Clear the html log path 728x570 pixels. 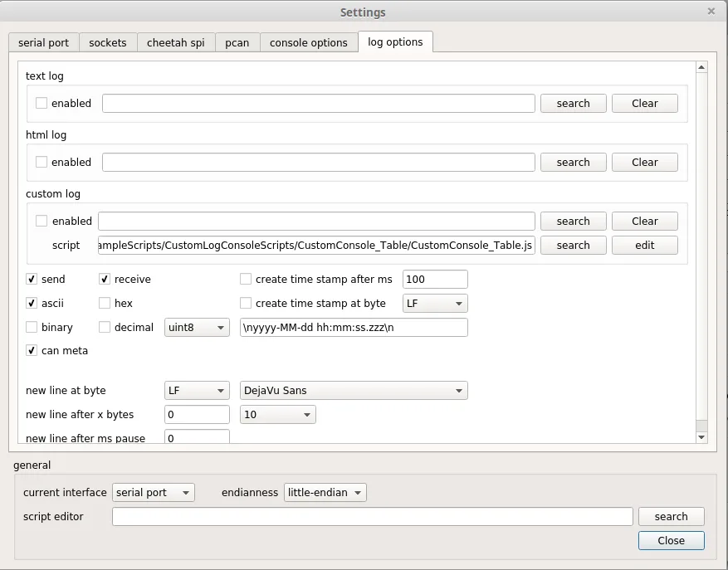point(645,162)
